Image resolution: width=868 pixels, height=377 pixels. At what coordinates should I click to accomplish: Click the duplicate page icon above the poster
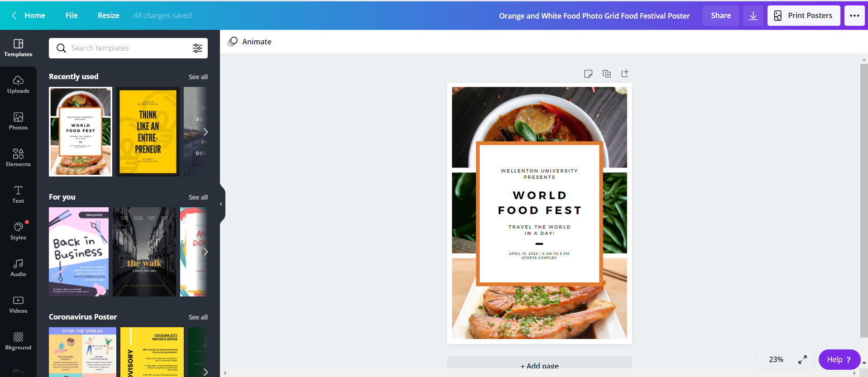(607, 74)
